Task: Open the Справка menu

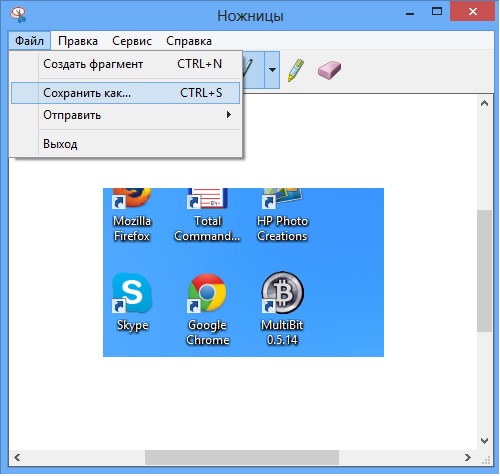Action: (x=189, y=41)
